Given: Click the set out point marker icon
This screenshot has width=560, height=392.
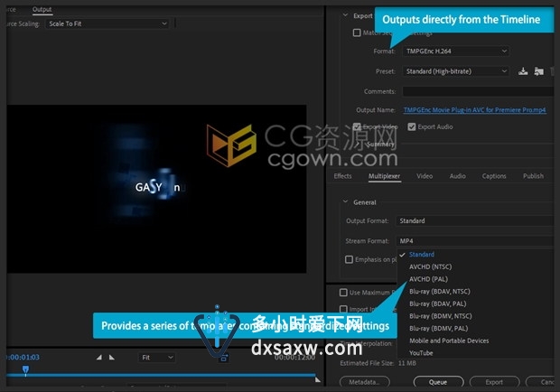Looking at the screenshot, I should click(112, 357).
